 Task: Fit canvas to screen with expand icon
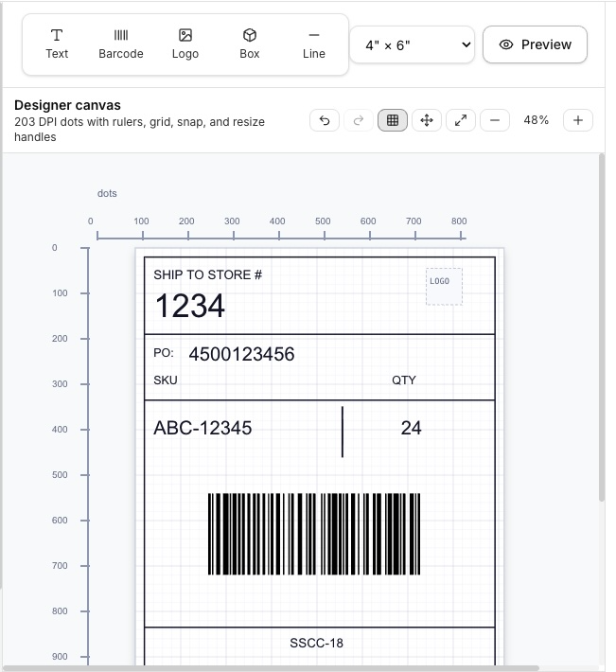coord(461,120)
